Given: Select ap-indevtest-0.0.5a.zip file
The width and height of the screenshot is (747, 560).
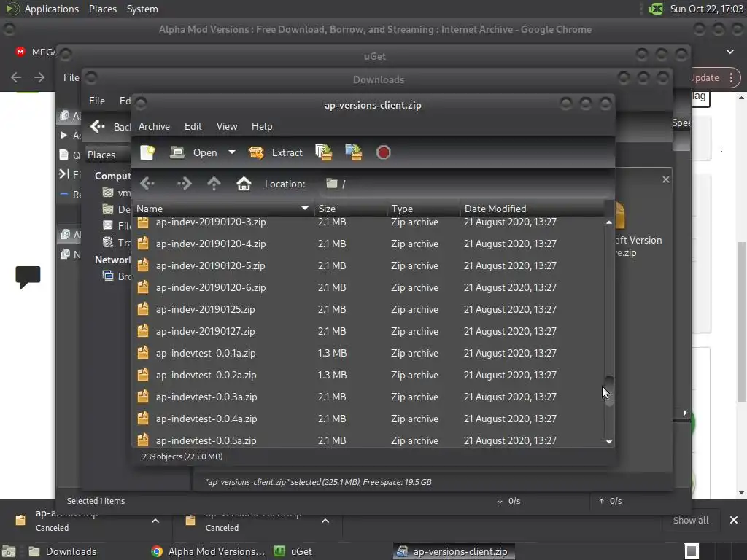Looking at the screenshot, I should [x=368, y=439].
